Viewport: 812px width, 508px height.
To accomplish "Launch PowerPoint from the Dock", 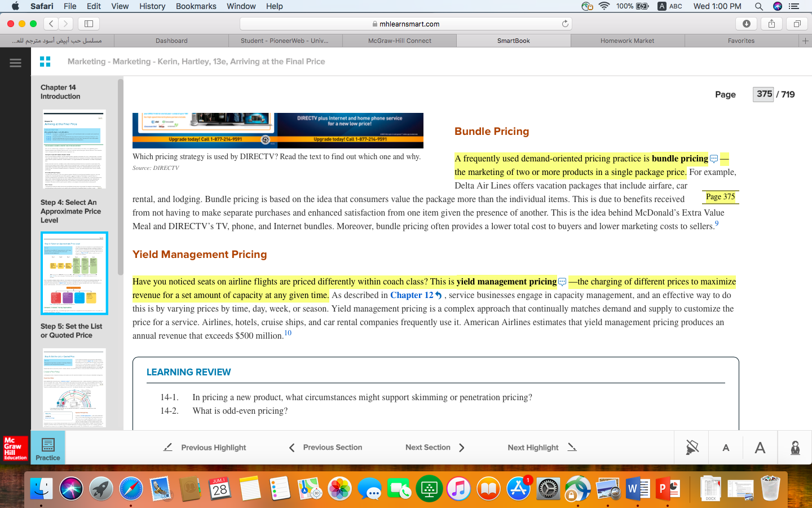I will click(667, 488).
